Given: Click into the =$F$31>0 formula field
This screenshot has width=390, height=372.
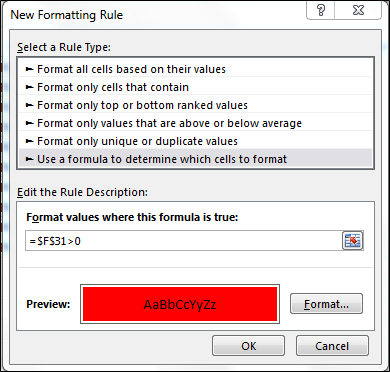Looking at the screenshot, I should (183, 240).
